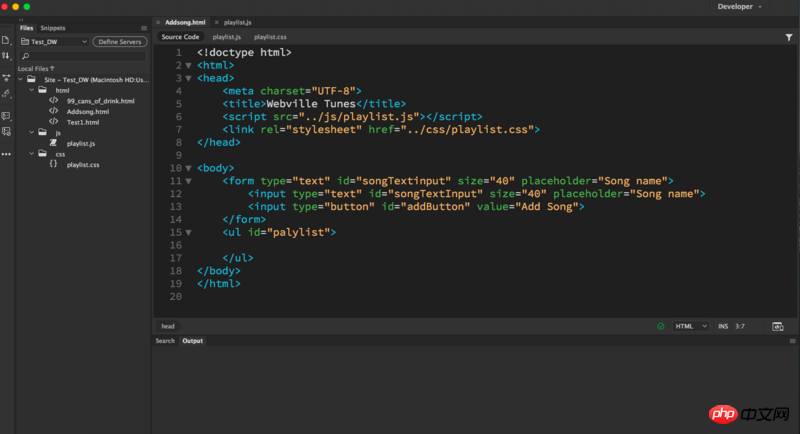Open the Developer workspace dropdown

point(739,7)
